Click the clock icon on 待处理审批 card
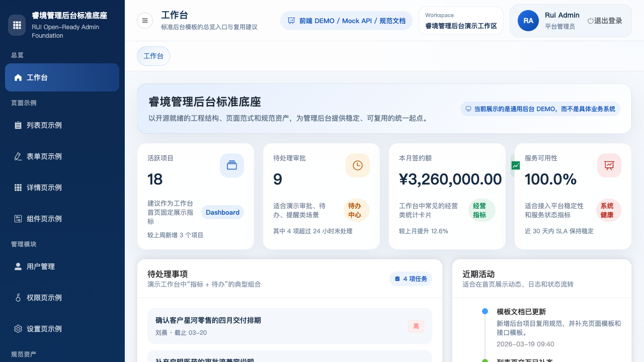The width and height of the screenshot is (644, 362). click(358, 165)
